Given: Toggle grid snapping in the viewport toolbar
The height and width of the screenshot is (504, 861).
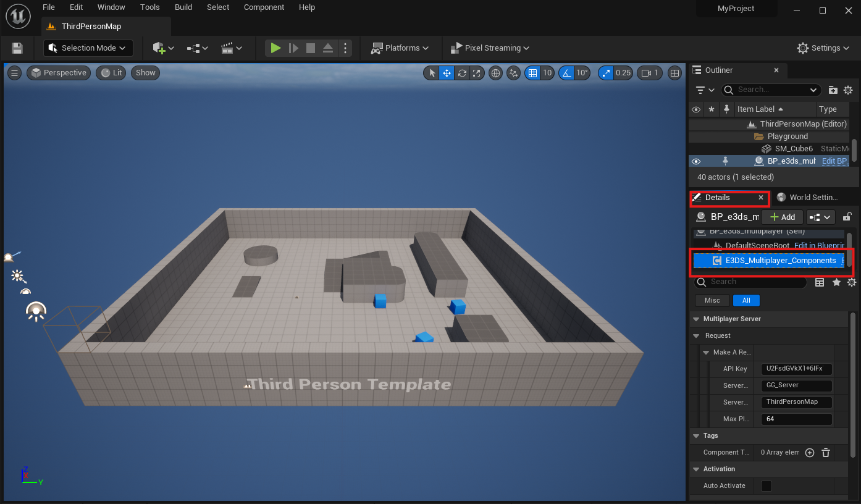Looking at the screenshot, I should (532, 73).
